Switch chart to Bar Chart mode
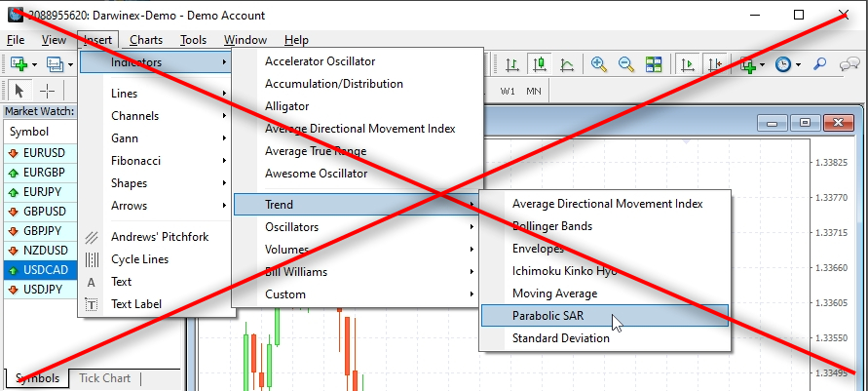The image size is (868, 391). click(x=512, y=64)
